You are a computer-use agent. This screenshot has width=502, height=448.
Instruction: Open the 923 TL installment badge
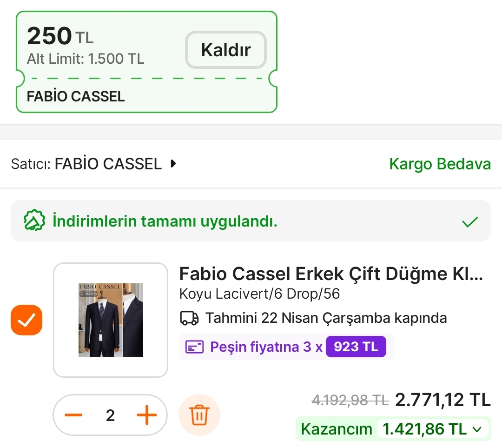coord(356,347)
